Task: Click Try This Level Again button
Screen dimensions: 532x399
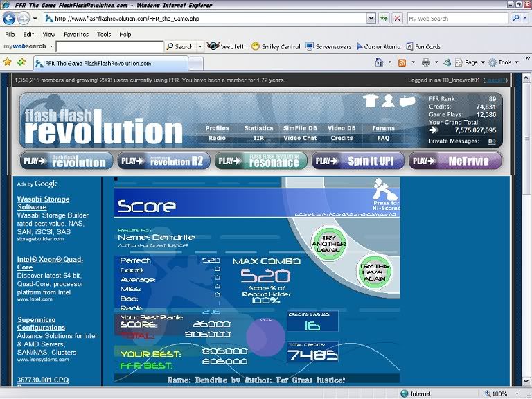Action: (x=374, y=271)
